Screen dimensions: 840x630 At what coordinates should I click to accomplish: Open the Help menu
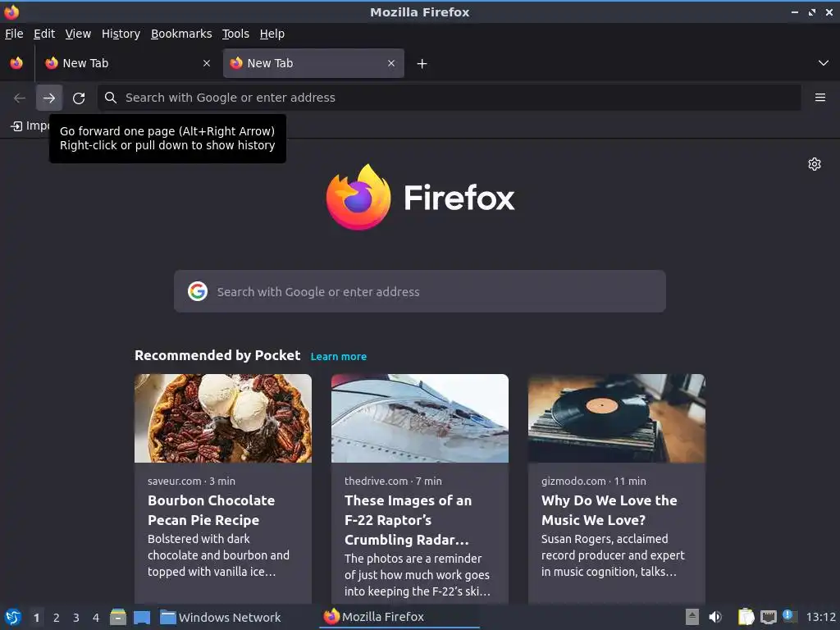click(272, 34)
